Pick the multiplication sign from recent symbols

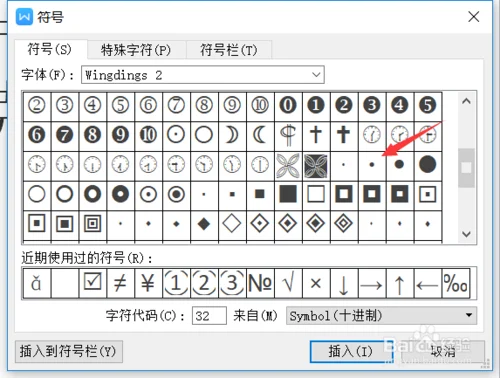click(x=316, y=283)
